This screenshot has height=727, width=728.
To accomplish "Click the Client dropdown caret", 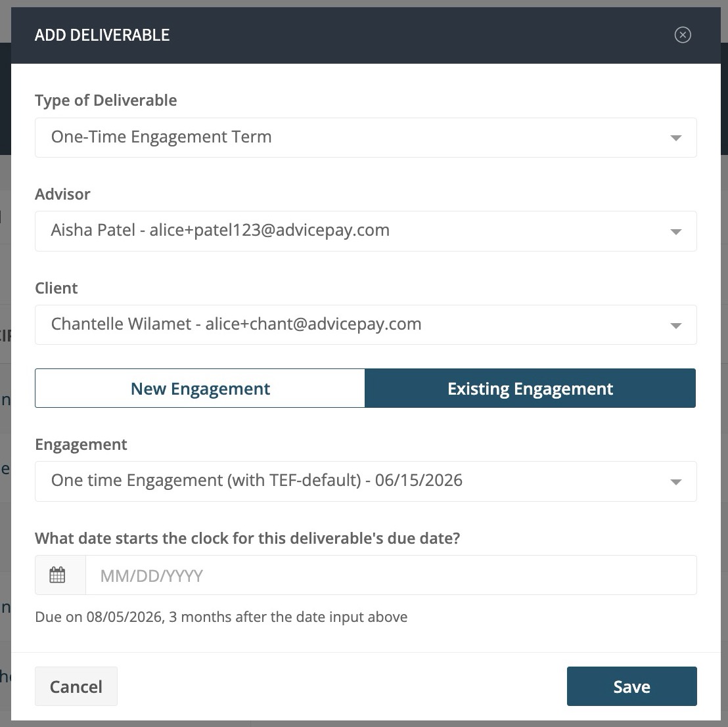I will click(676, 326).
